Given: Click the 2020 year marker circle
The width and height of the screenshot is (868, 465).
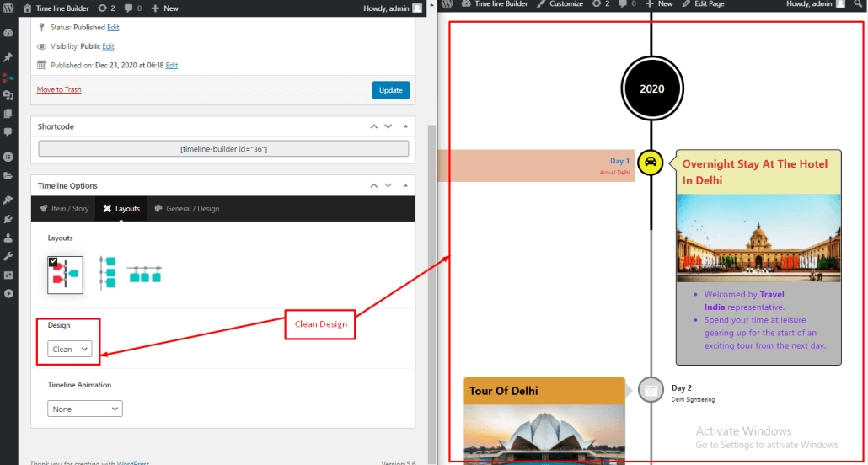Looking at the screenshot, I should click(x=651, y=88).
